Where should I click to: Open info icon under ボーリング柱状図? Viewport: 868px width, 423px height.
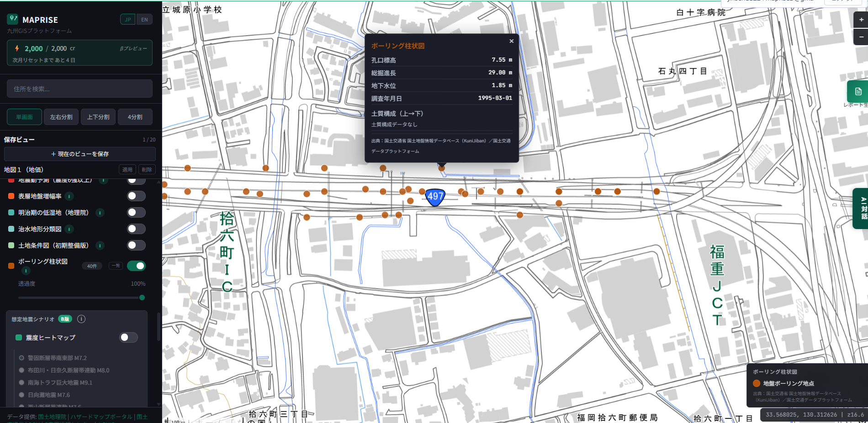point(26,271)
